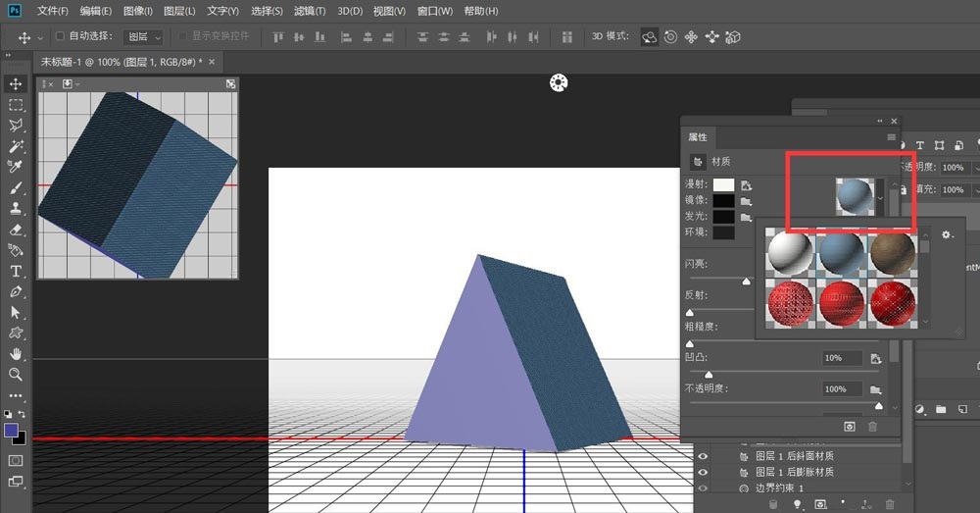The height and width of the screenshot is (513, 980).
Task: Select the Magic Wand tool
Action: (16, 146)
